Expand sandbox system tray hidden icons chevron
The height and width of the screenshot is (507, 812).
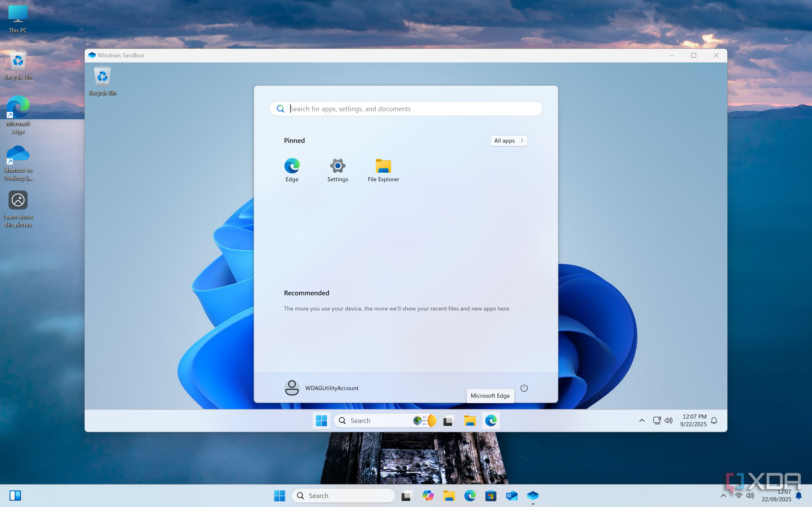click(x=642, y=420)
